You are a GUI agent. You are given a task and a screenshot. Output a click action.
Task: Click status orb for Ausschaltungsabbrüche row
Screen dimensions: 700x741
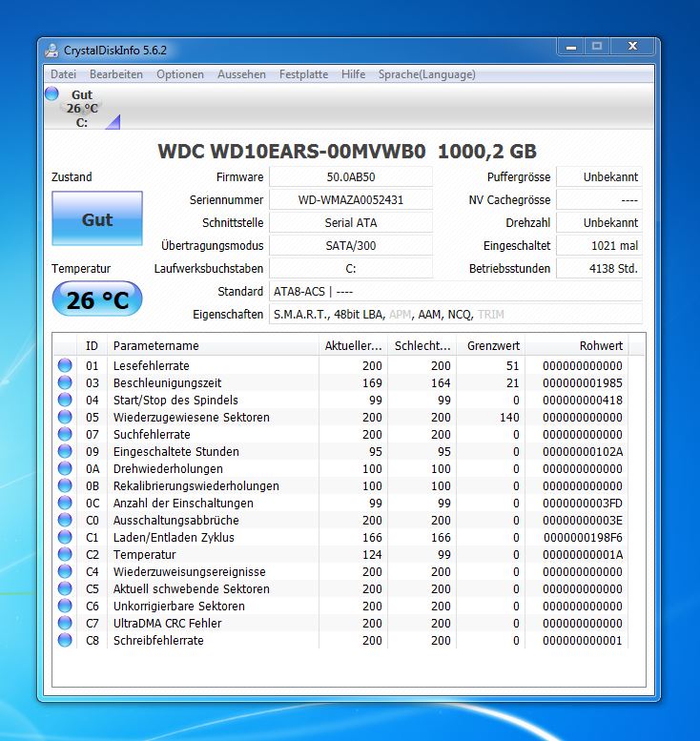pyautogui.click(x=65, y=520)
